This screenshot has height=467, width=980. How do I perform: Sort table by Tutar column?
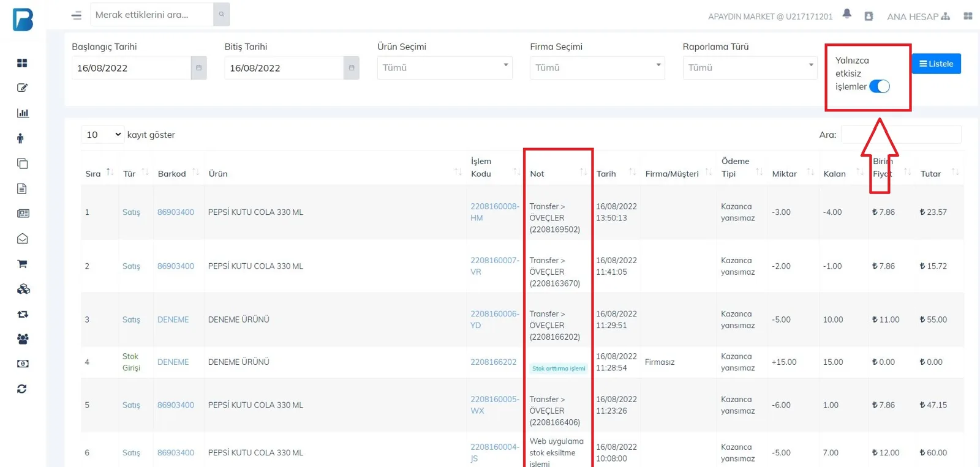[940, 174]
